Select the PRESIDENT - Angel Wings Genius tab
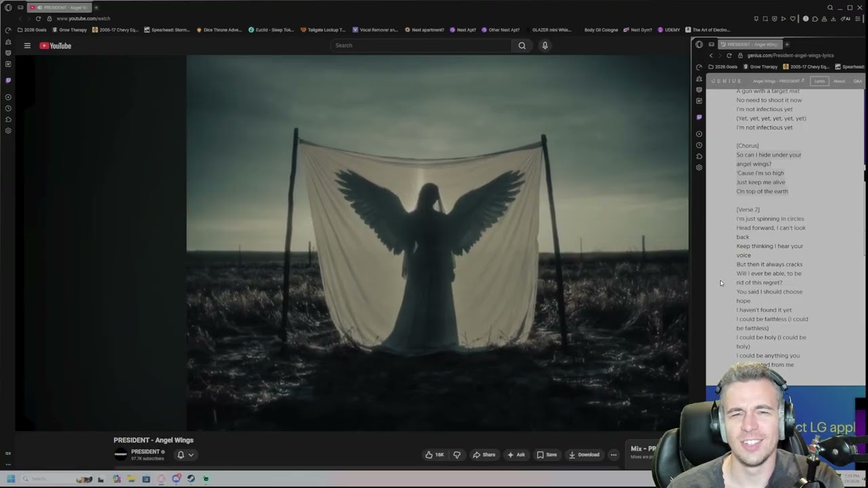Image resolution: width=868 pixels, height=488 pixels. (x=749, y=44)
